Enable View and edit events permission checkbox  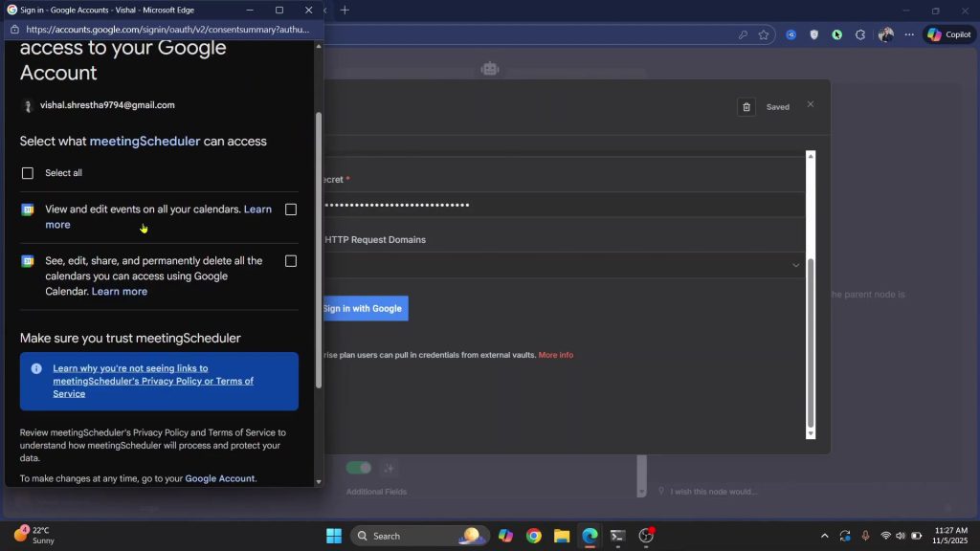(x=291, y=209)
